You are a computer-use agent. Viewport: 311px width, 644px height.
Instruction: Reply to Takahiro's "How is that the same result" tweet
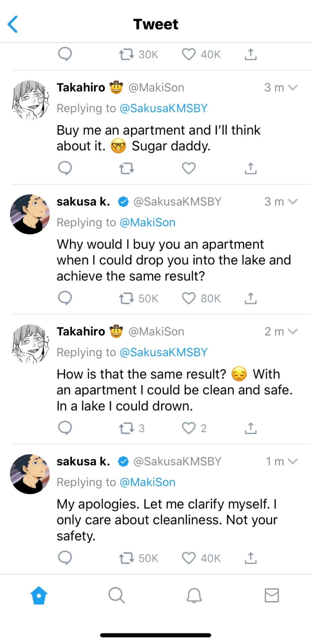(65, 428)
